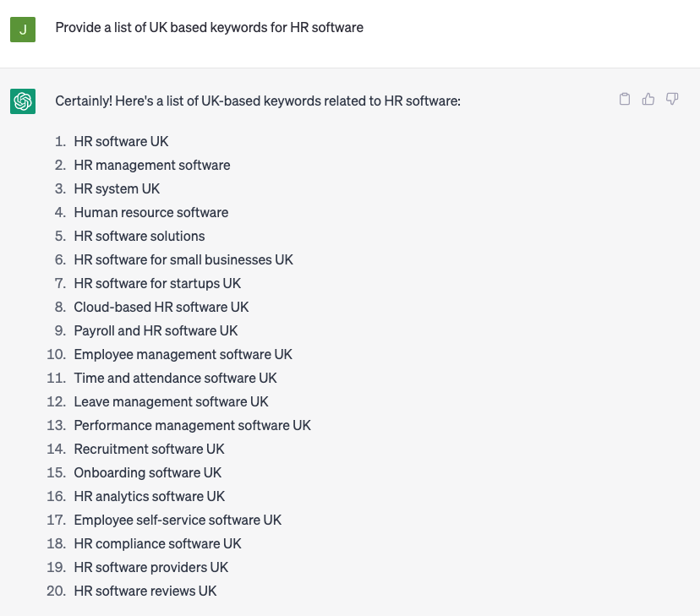The height and width of the screenshot is (616, 700).
Task: Click list item 'HR software UK'
Action: 121,141
